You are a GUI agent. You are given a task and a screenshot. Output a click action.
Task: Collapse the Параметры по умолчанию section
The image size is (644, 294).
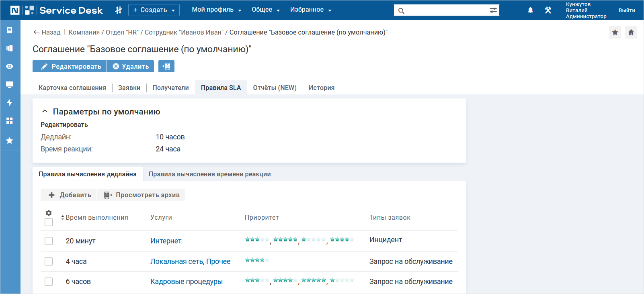pos(45,111)
